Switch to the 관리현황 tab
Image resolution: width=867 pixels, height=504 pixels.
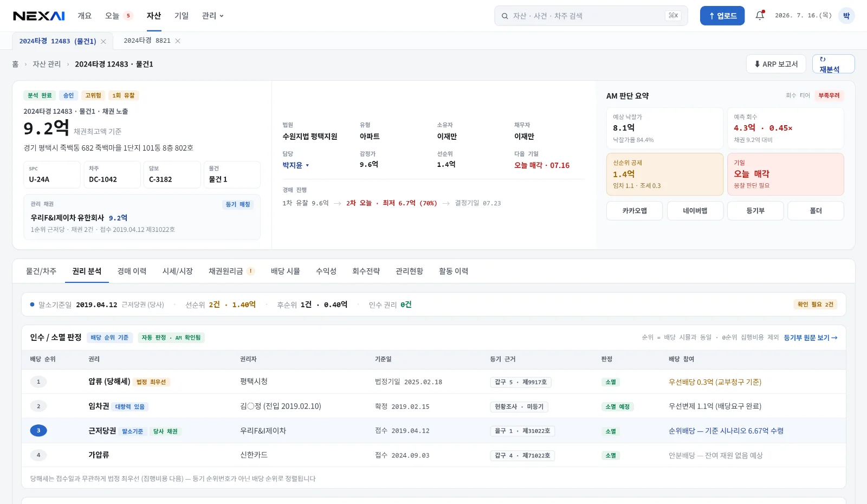[410, 271]
